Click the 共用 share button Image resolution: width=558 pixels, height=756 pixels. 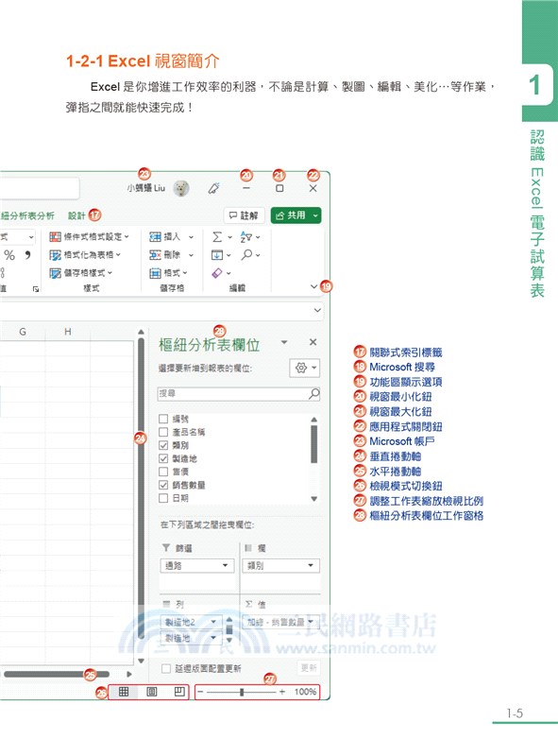click(x=291, y=215)
